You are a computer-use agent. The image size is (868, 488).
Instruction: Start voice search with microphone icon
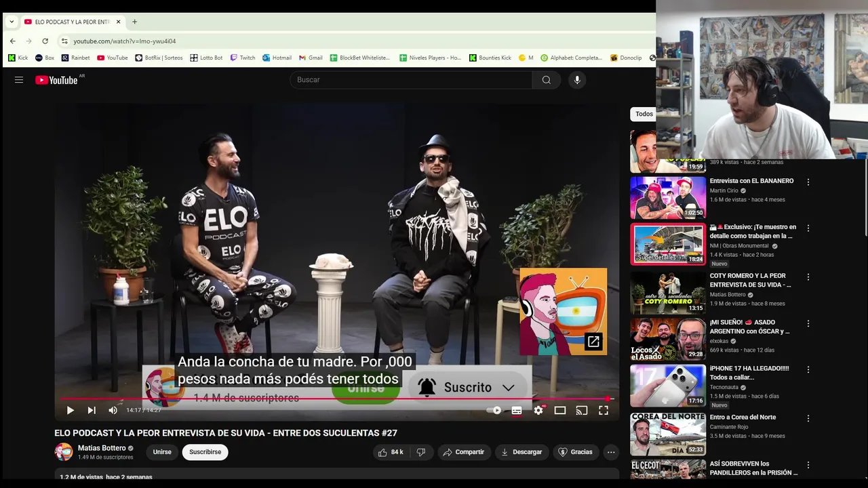click(x=577, y=80)
